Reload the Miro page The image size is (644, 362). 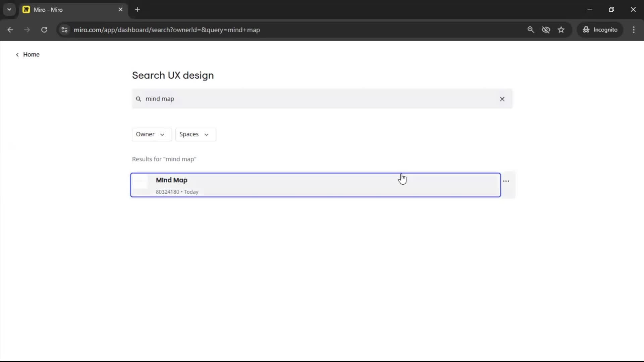click(x=44, y=29)
